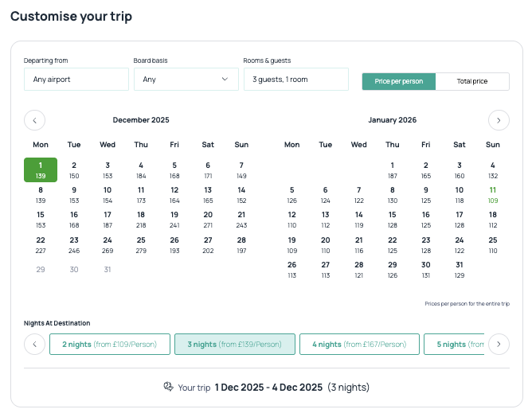532x417 pixels.
Task: Select the 4 nights option
Action: coord(360,344)
